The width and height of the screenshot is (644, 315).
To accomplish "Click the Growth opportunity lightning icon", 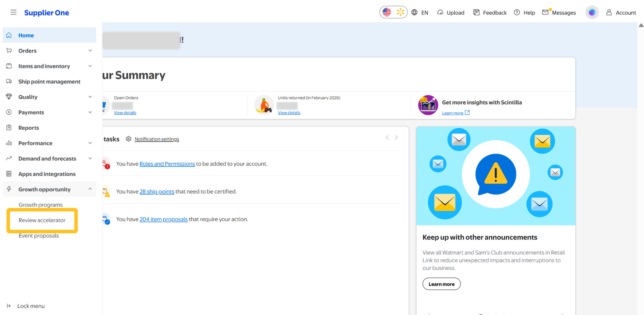I will pyautogui.click(x=9, y=189).
